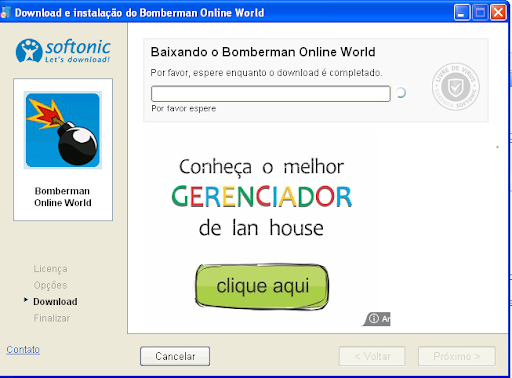The image size is (512, 378).
Task: Select the Download step in sidebar
Action: coord(55,302)
